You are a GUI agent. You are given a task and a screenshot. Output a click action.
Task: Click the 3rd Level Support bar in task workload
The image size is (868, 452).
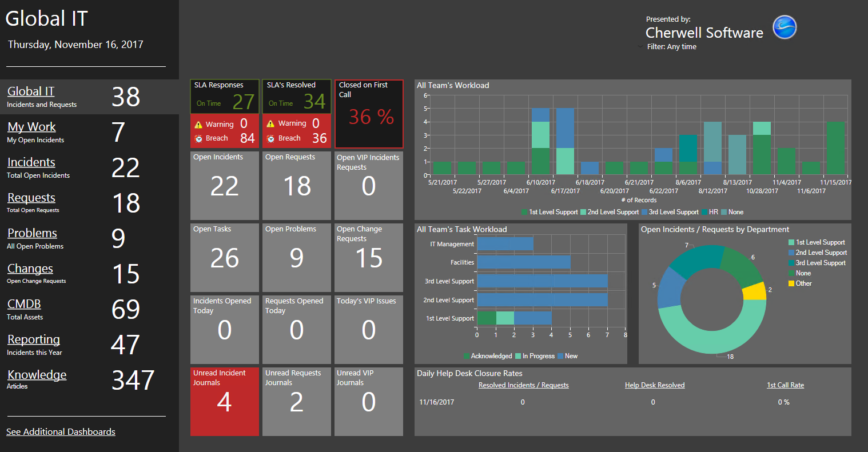click(x=542, y=281)
